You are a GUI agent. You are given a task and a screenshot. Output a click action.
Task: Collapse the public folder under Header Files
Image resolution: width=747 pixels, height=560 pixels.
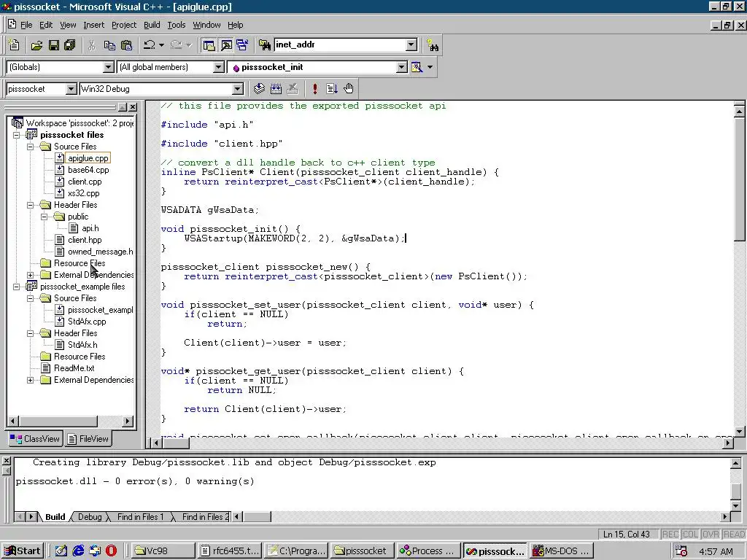[x=44, y=217]
